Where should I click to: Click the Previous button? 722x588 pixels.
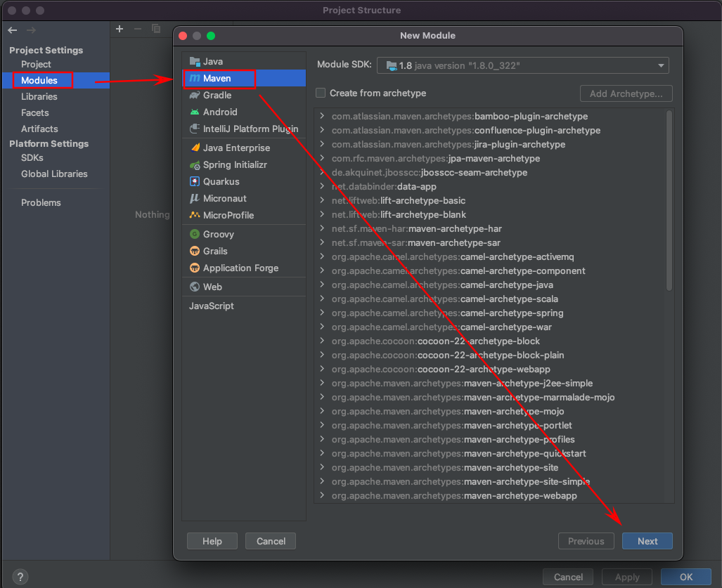[586, 541]
